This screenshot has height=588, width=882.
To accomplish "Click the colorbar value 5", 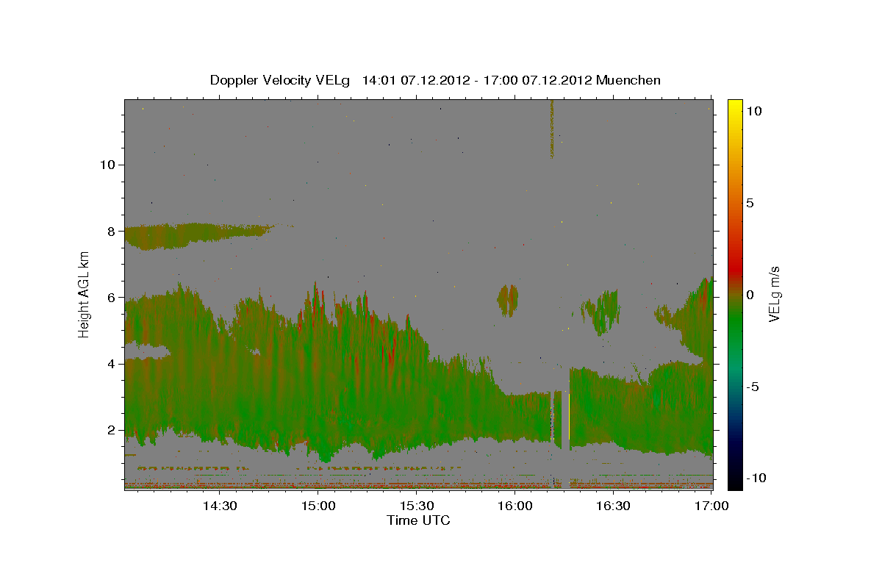I will click(x=750, y=203).
